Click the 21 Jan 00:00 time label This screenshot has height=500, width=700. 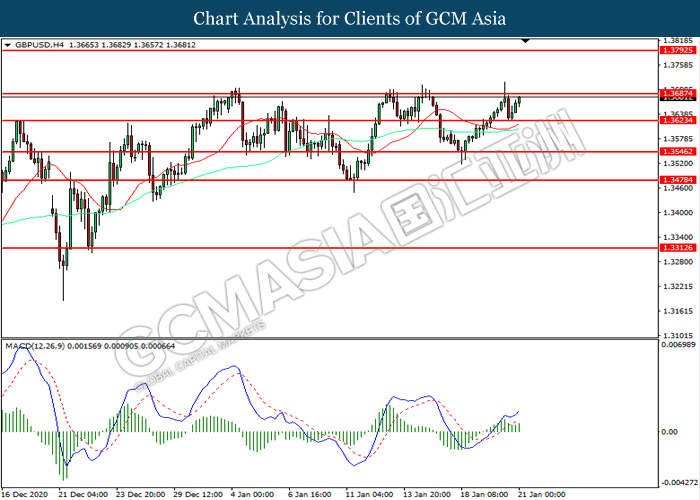(x=542, y=494)
